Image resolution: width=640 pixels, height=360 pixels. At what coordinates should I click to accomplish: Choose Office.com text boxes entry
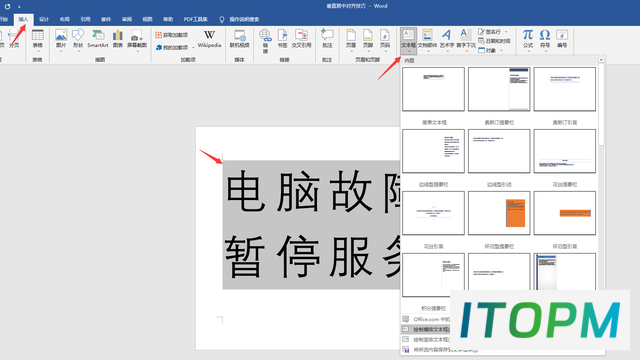click(426, 319)
